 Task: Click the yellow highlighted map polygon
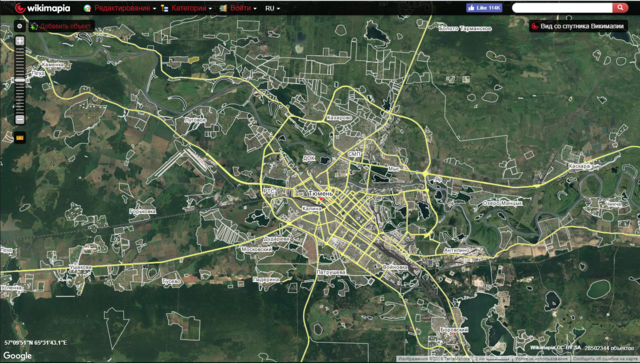[x=193, y=60]
